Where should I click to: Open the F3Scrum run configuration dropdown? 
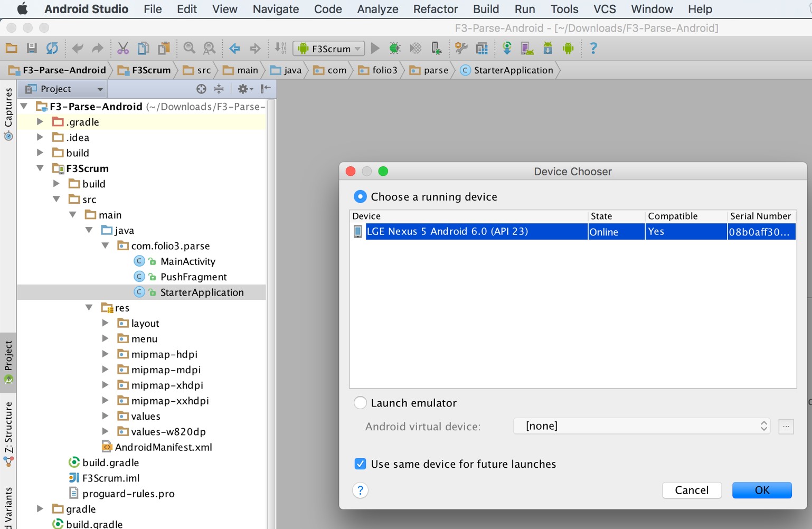pos(329,49)
